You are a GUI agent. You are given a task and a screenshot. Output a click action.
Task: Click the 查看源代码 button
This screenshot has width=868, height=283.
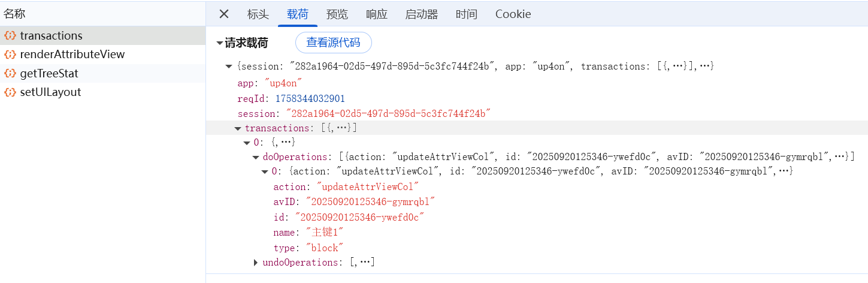click(x=334, y=43)
